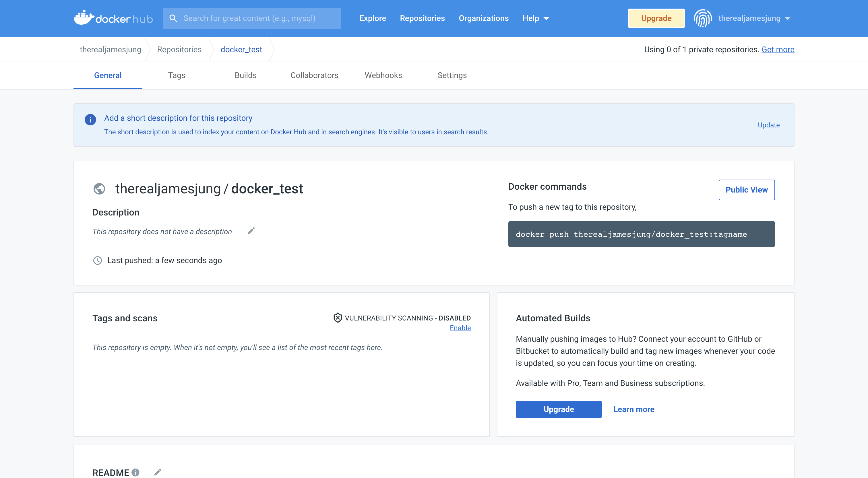Click the yellow Upgrade button in header
Image resolution: width=868 pixels, height=478 pixels.
(656, 18)
